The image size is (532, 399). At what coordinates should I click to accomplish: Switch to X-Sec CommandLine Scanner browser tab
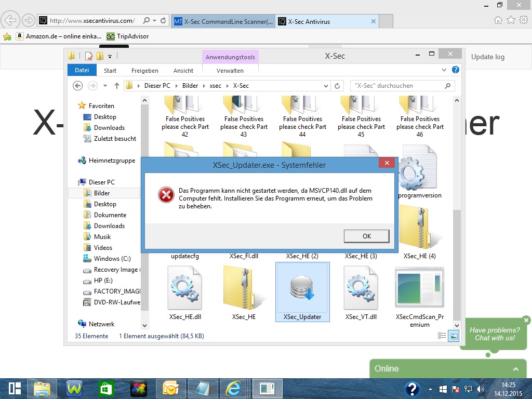tap(223, 21)
